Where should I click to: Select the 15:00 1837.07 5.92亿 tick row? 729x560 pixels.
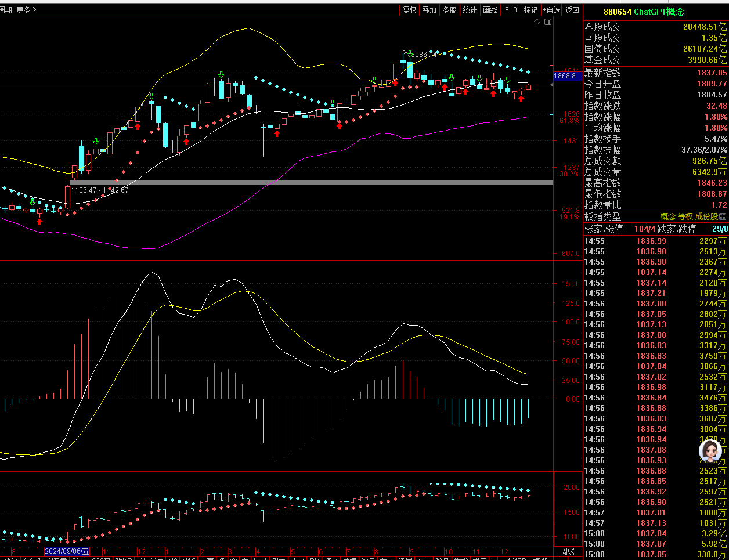click(x=656, y=544)
